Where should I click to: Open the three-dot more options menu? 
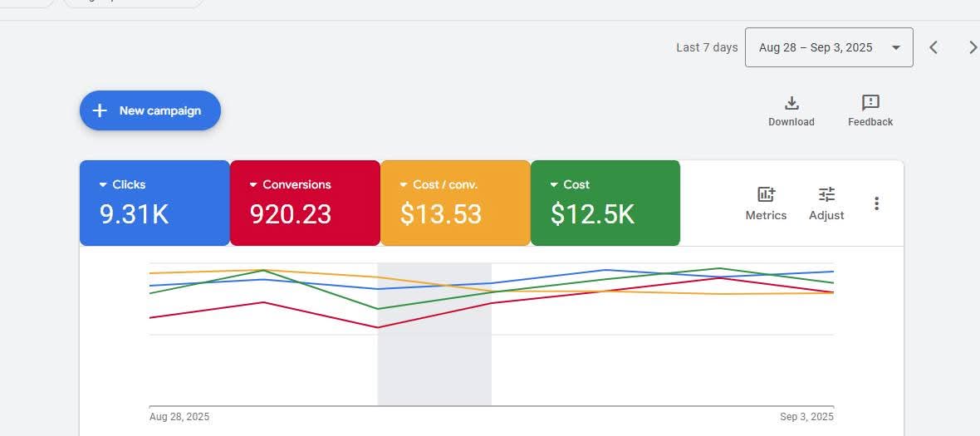(876, 203)
